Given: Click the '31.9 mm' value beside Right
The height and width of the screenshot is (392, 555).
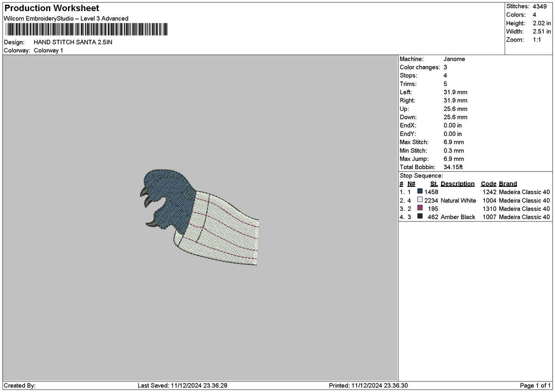Looking at the screenshot, I should (455, 100).
